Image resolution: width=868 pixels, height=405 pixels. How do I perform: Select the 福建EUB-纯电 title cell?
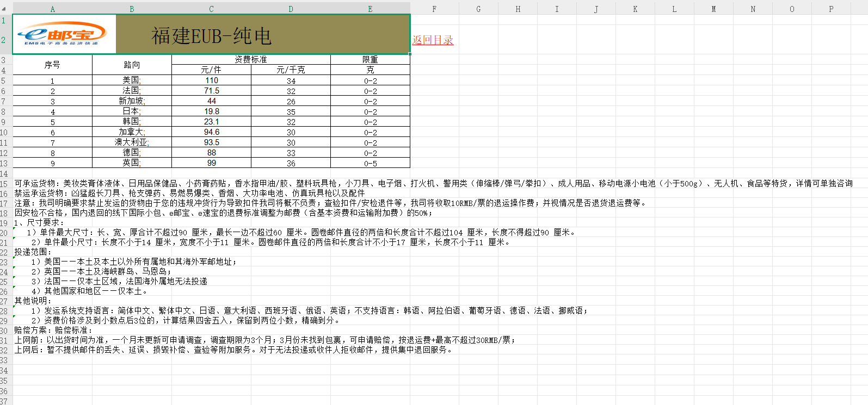pos(211,34)
